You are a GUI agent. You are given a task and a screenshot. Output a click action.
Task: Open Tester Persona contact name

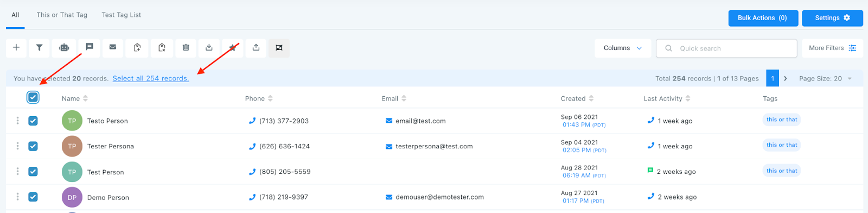pyautogui.click(x=111, y=146)
